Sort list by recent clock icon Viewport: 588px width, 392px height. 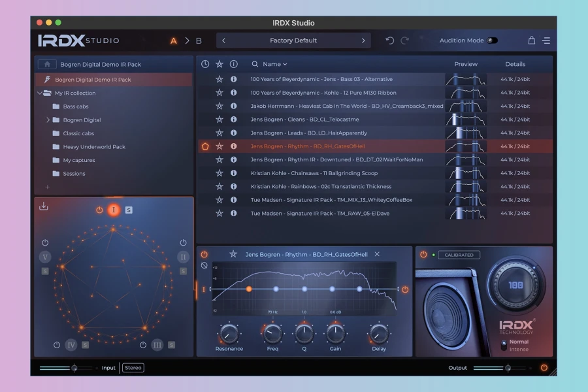(x=205, y=64)
